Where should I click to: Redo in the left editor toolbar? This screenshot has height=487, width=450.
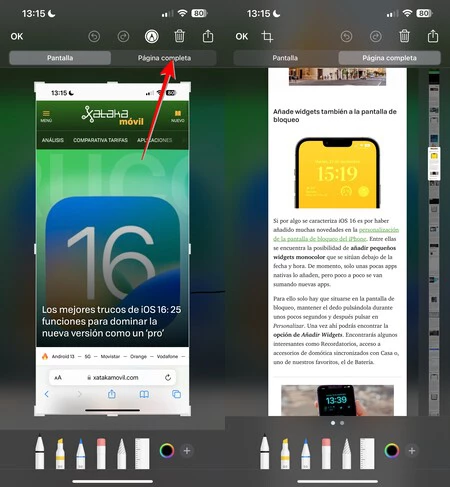pos(123,36)
